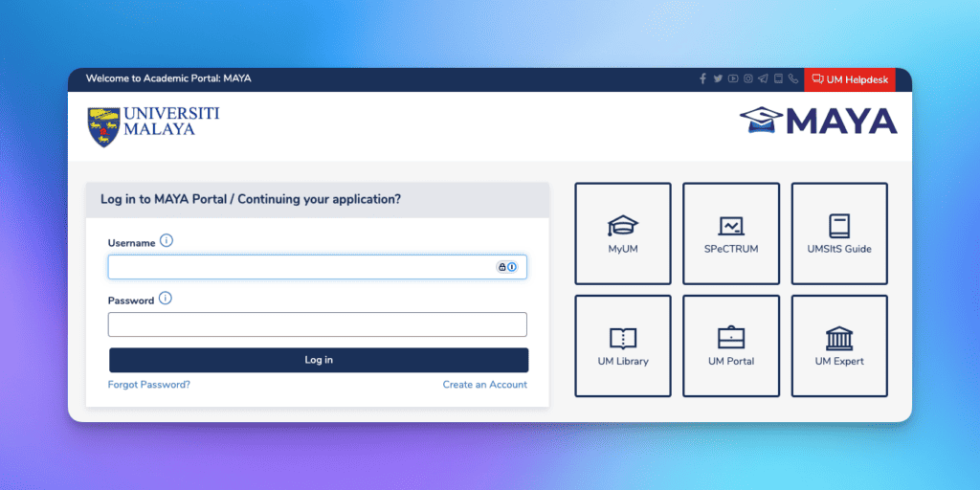Open the SPeCTRUM tile

tap(731, 234)
